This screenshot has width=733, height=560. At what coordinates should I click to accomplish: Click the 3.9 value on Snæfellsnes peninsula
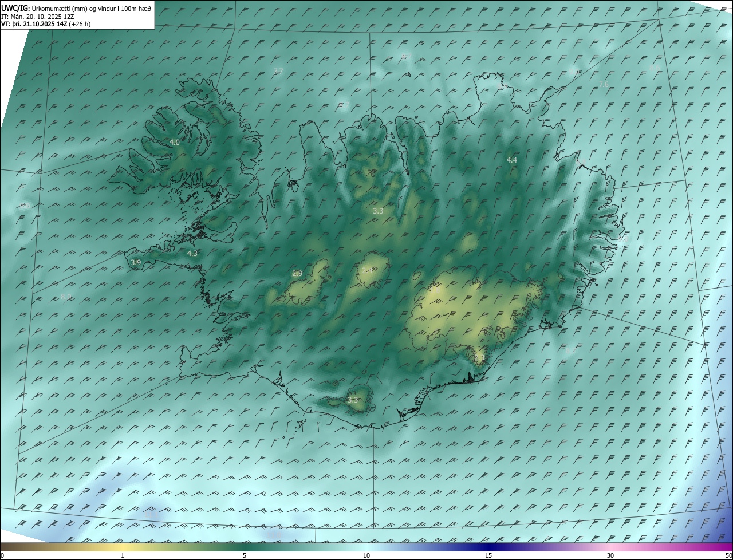point(136,262)
